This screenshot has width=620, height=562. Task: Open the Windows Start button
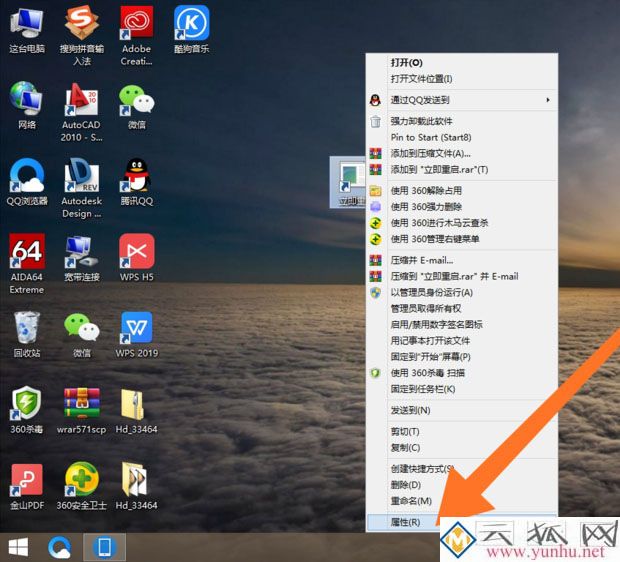coord(18,548)
